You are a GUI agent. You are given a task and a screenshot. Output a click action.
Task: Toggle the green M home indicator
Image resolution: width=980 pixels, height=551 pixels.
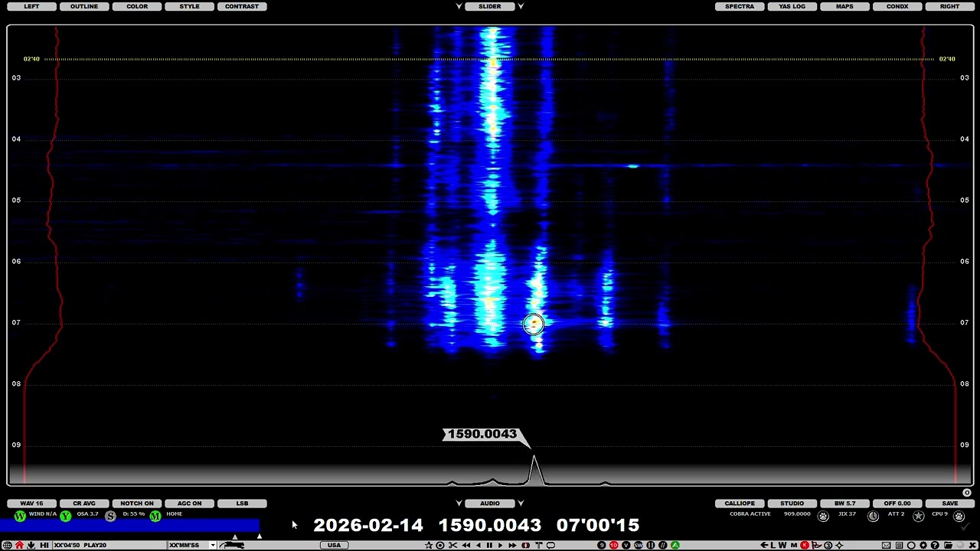point(155,516)
